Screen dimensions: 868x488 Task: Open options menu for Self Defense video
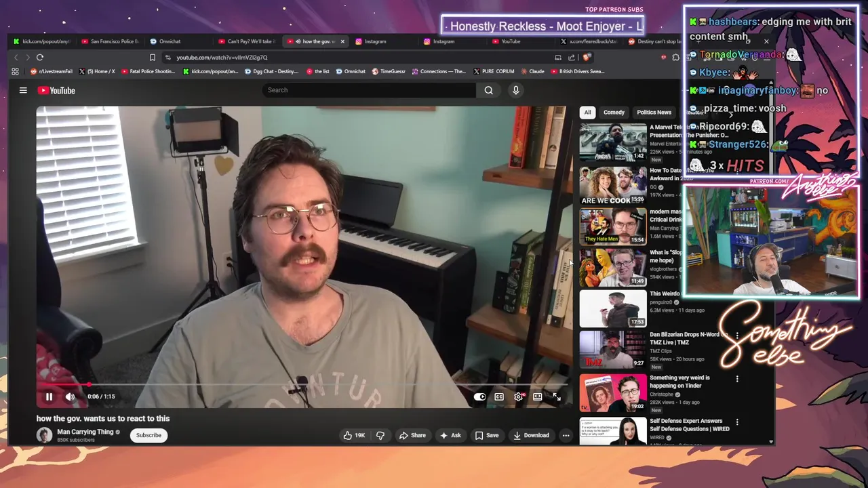pos(737,422)
